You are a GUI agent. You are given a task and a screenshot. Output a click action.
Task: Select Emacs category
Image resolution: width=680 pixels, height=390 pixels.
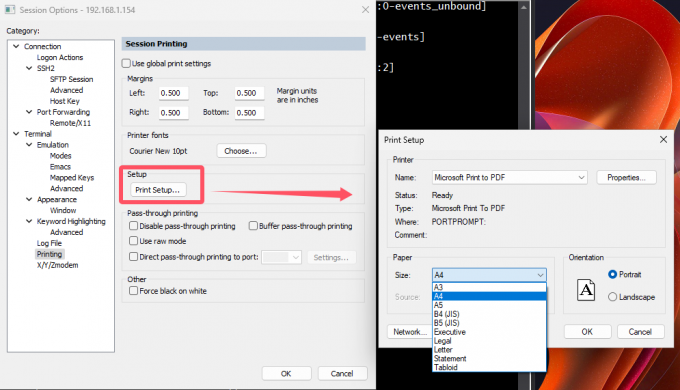[x=60, y=167]
